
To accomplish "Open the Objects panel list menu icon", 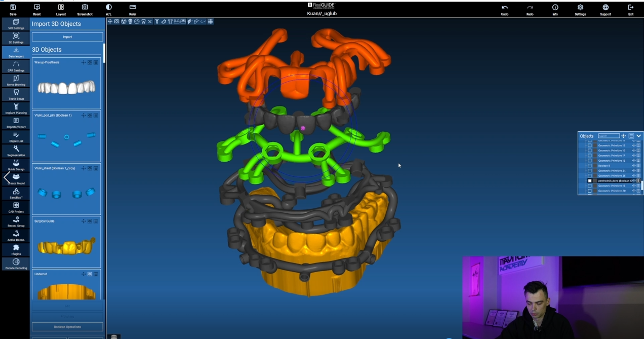I will [x=631, y=136].
